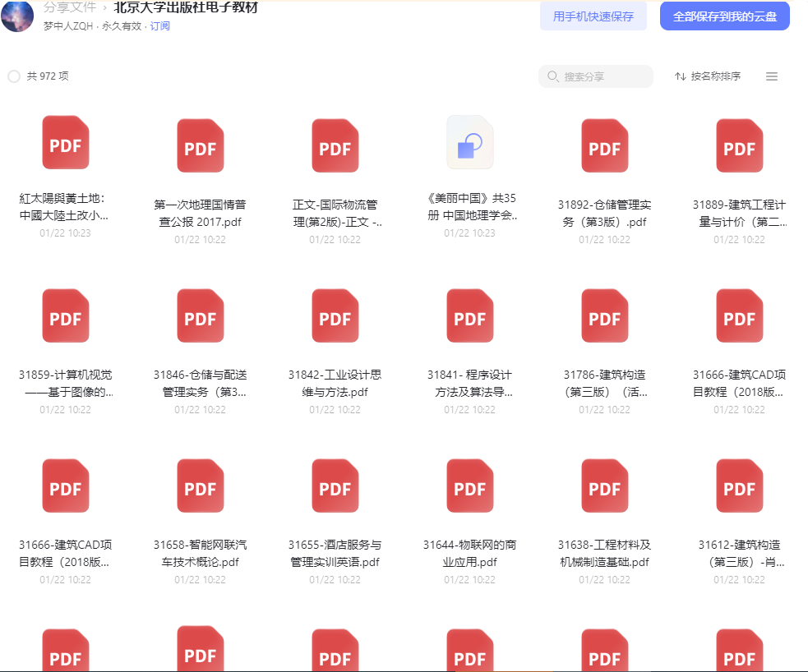Switch view with the list layout icon

click(771, 76)
